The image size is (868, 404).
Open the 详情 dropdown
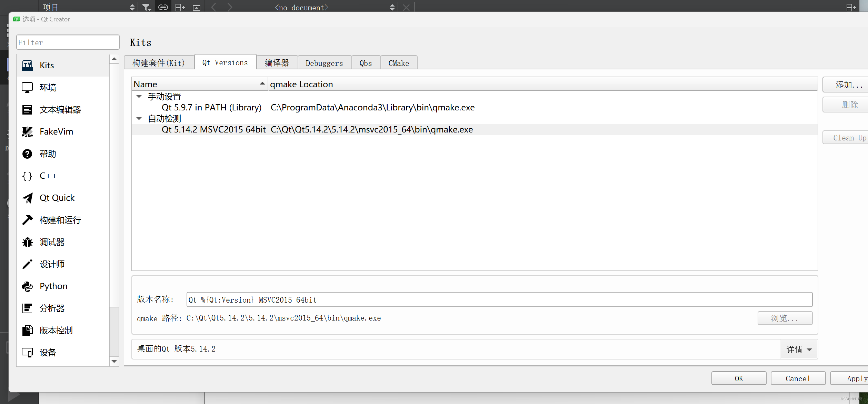[x=798, y=349]
